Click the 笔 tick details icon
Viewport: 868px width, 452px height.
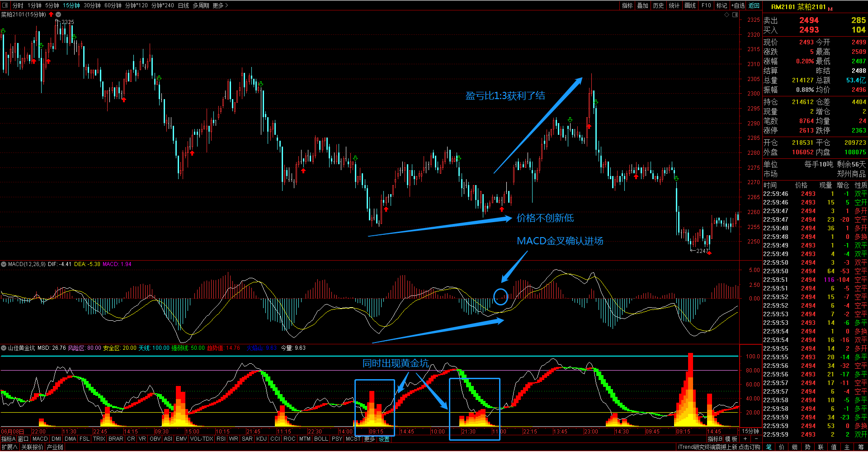(x=769, y=447)
